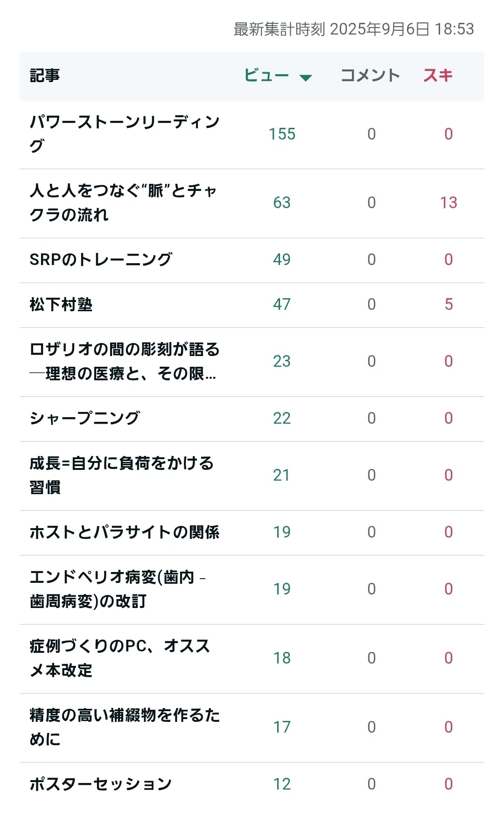The height and width of the screenshot is (825, 504).
Task: Open the SRPのトレーニング article
Action: point(101,259)
